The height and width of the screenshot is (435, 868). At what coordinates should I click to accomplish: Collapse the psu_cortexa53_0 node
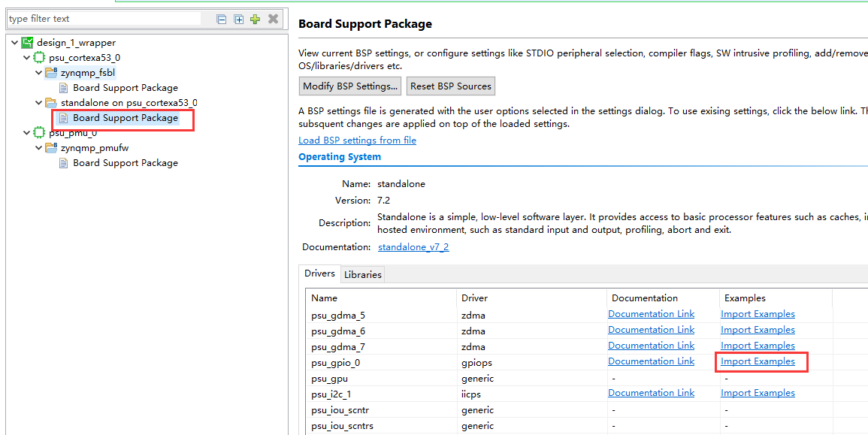(x=27, y=58)
